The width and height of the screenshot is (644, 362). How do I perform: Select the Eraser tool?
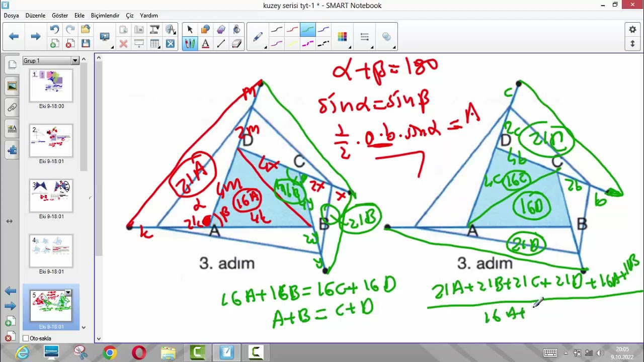click(236, 44)
